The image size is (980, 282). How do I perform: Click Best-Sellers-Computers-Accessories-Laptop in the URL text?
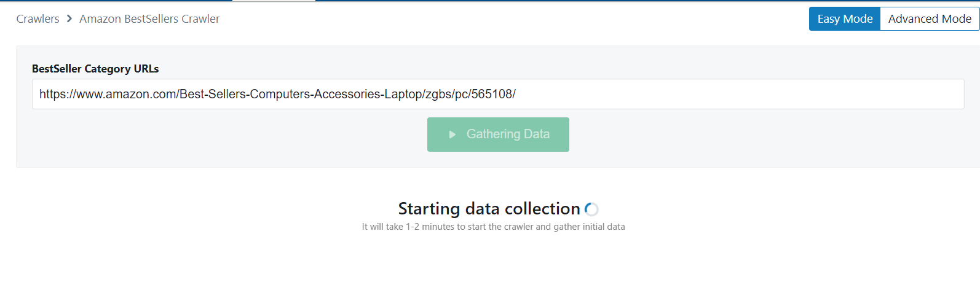pos(301,94)
